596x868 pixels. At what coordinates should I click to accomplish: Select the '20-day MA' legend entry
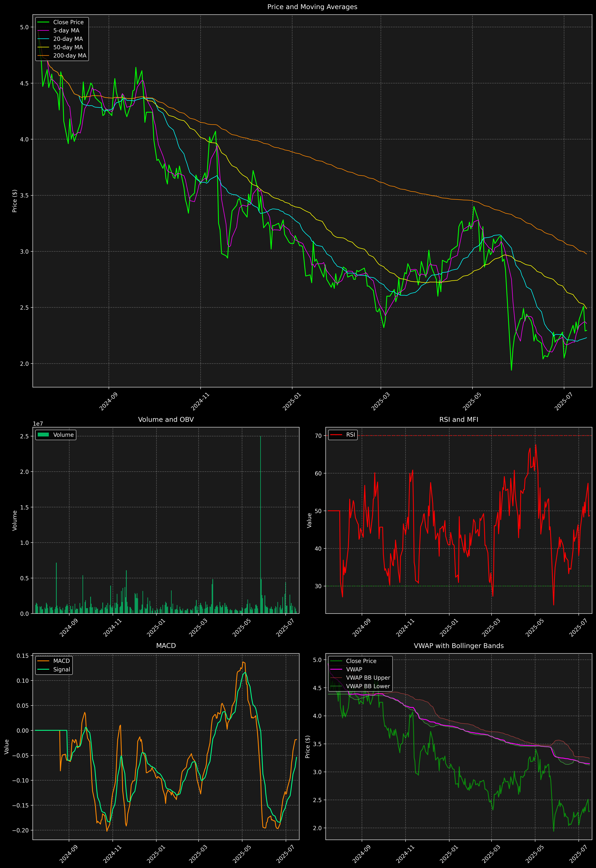68,39
